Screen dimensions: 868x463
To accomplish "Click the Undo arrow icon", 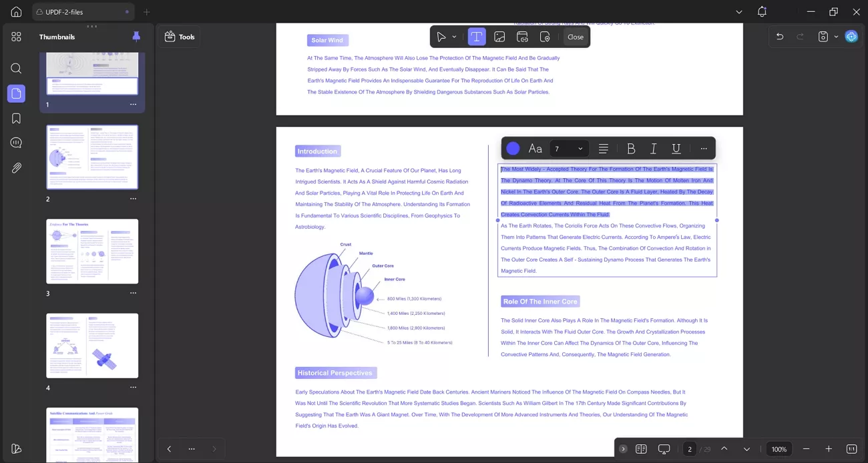I will coord(779,37).
